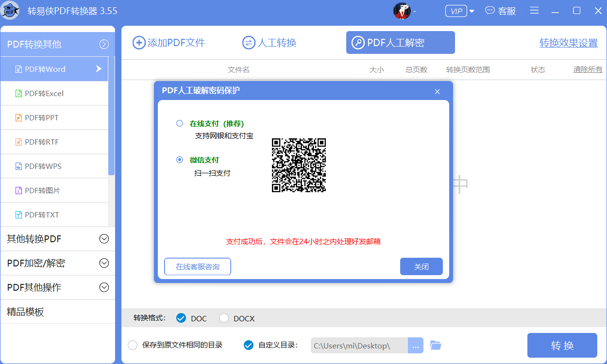
Task: Select 自定义目录 option
Action: pyautogui.click(x=248, y=345)
